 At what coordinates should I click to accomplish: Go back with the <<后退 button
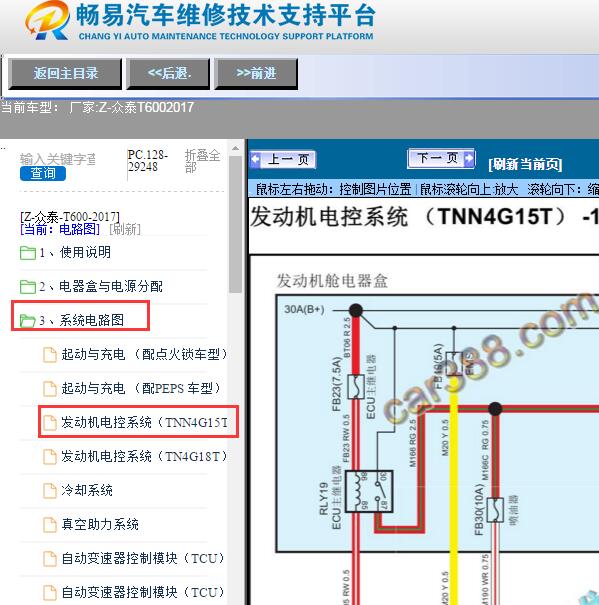coord(169,73)
